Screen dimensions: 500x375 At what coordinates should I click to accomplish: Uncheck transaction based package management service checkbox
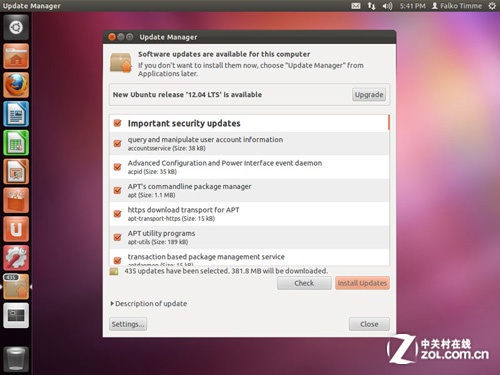tap(117, 260)
